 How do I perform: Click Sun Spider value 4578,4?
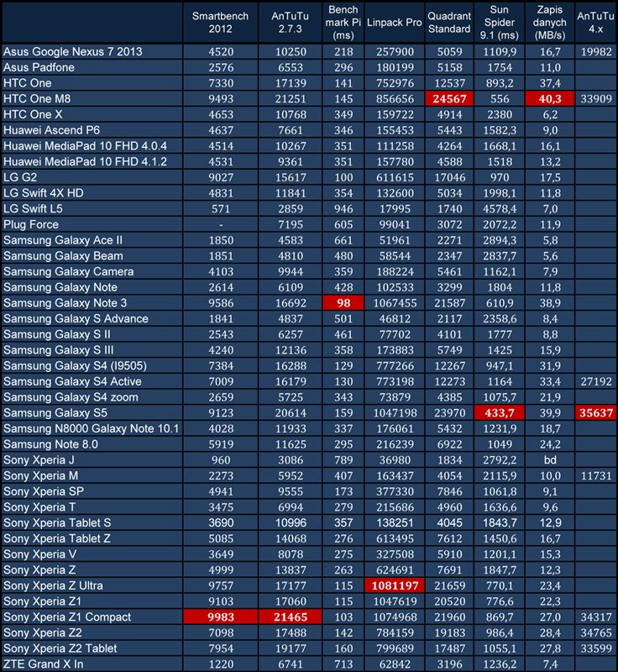coord(500,208)
